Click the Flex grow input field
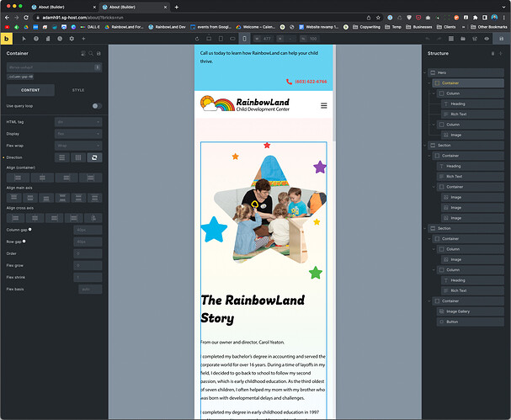Screen dimensions: 511x420 coord(88,266)
